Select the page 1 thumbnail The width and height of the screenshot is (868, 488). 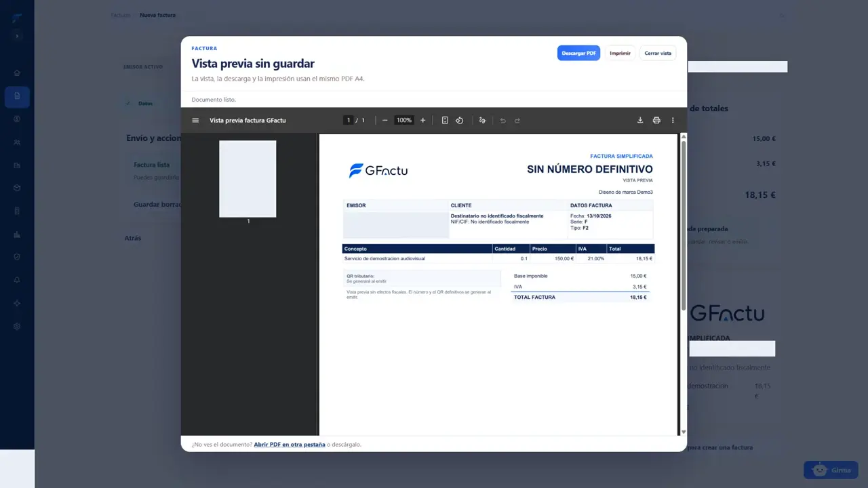coord(248,179)
